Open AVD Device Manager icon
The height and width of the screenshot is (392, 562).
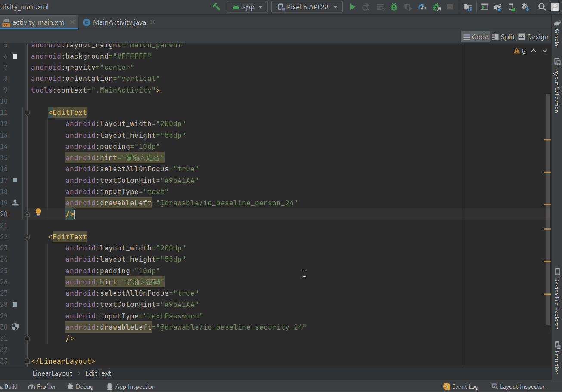[x=511, y=7]
